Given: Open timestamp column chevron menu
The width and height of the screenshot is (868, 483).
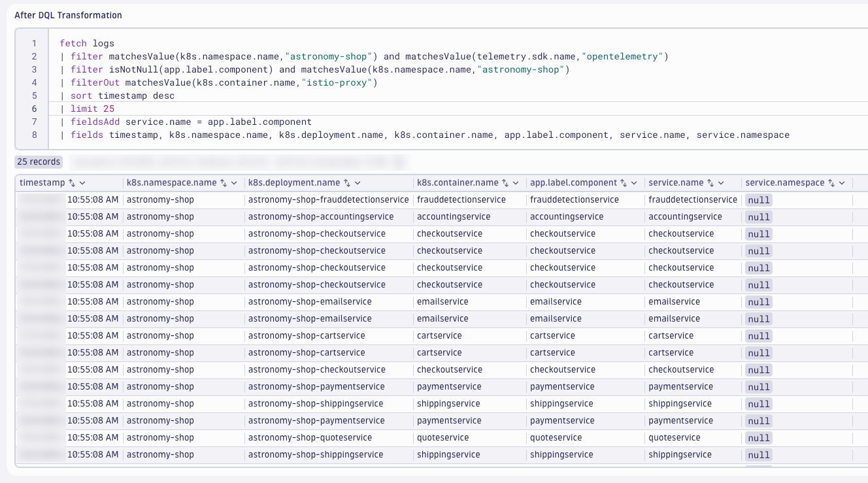Looking at the screenshot, I should click(x=82, y=183).
